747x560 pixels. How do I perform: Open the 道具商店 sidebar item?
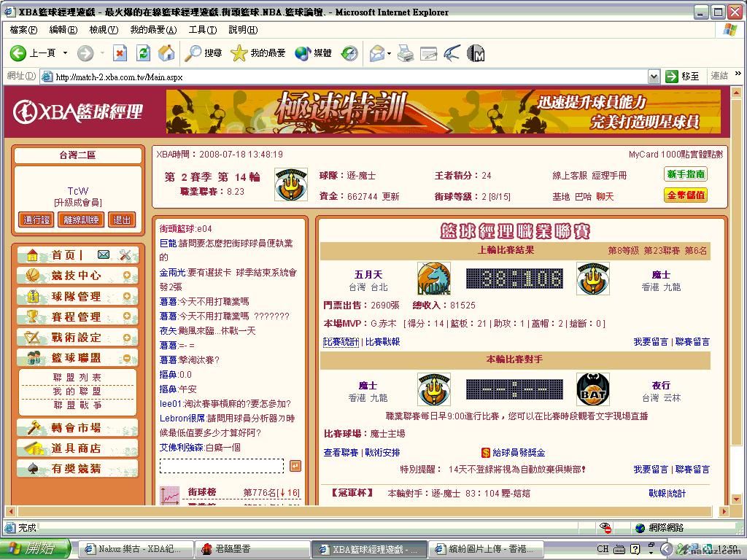(77, 448)
